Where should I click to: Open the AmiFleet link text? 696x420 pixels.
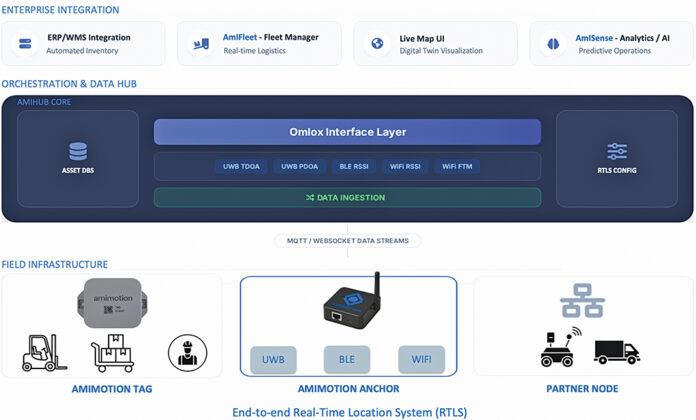[240, 37]
